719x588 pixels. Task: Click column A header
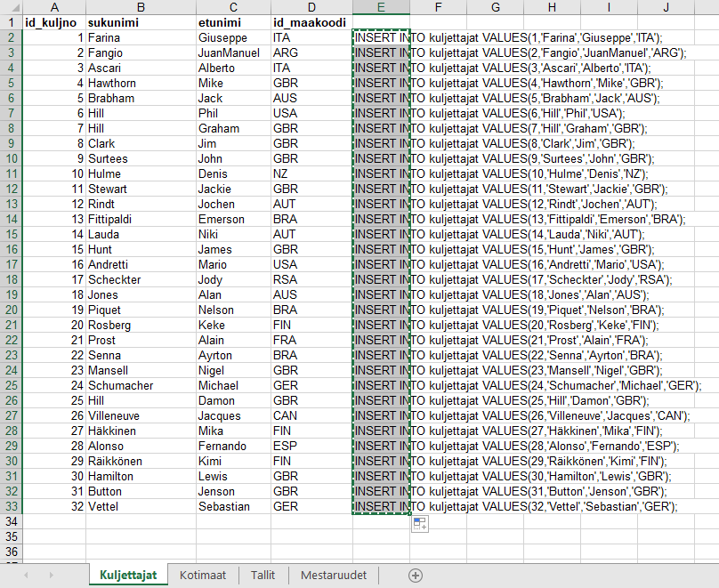click(53, 7)
